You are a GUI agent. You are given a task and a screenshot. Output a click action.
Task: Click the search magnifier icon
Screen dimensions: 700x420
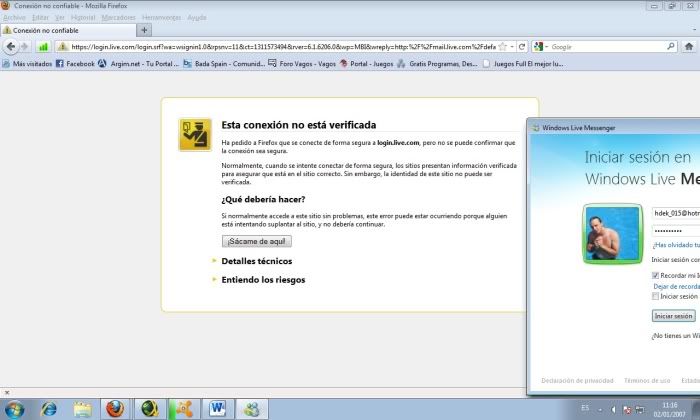click(x=671, y=46)
